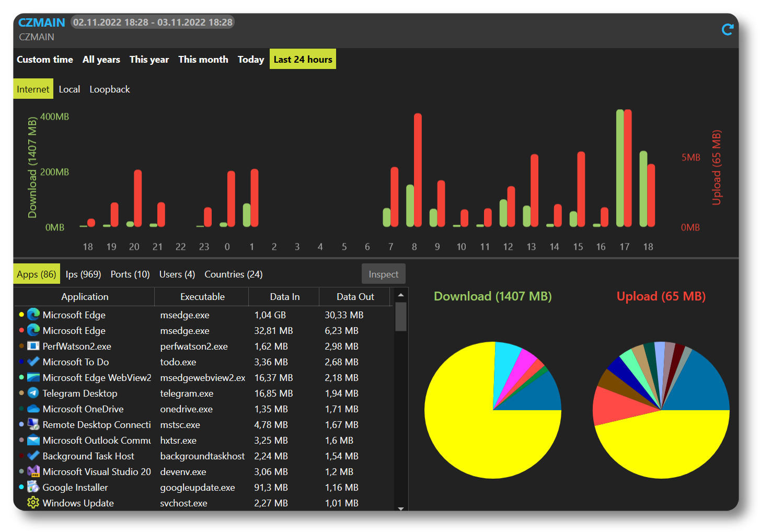Viewport: 760px width, 532px height.
Task: Select the Microsoft Edge WebView2 icon
Action: pos(33,377)
